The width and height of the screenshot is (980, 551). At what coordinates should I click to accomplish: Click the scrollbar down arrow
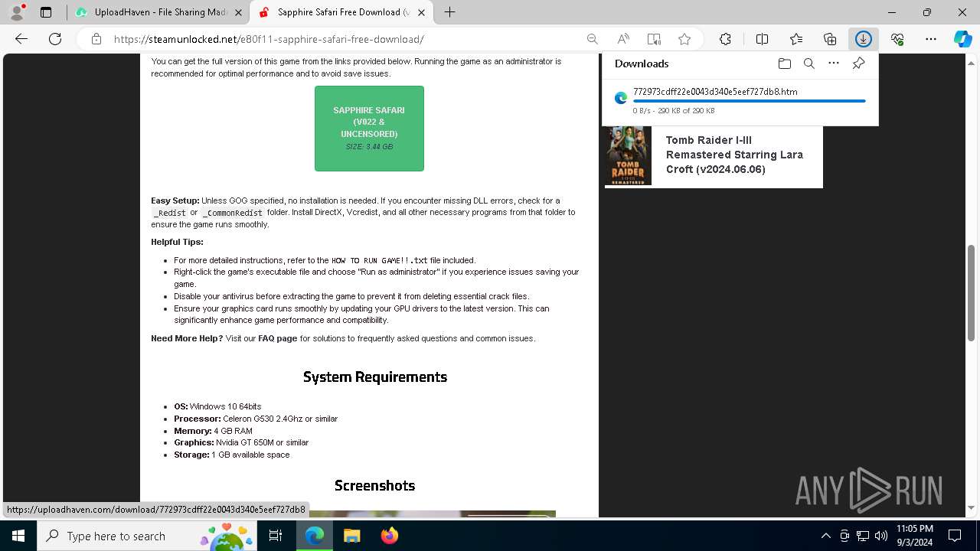972,507
